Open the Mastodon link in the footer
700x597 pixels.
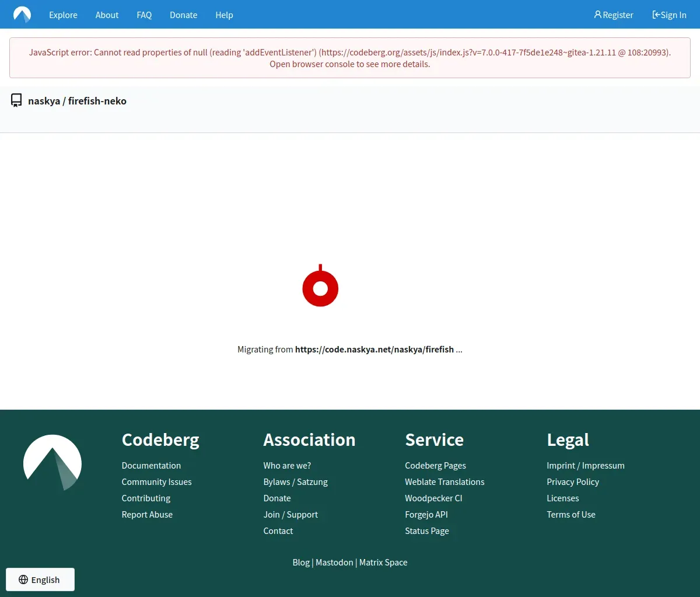click(x=334, y=563)
